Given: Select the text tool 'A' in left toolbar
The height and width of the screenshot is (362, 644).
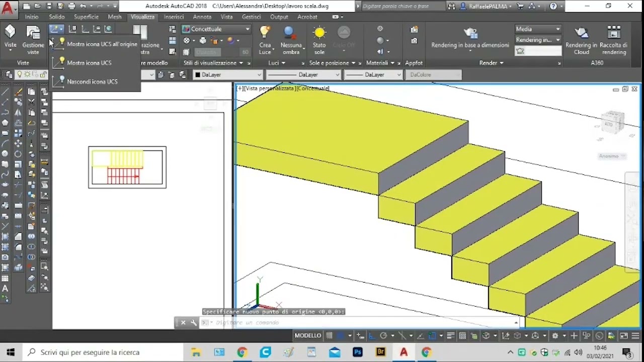Looking at the screenshot, I should 5,289.
